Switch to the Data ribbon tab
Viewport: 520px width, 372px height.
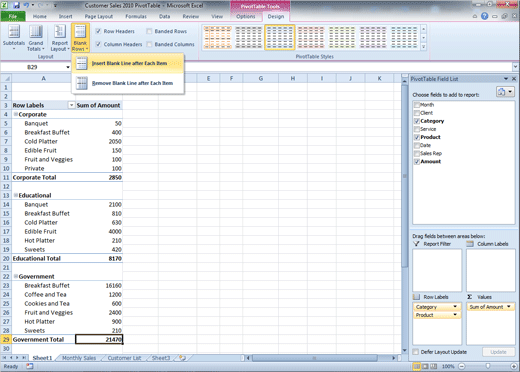point(164,16)
